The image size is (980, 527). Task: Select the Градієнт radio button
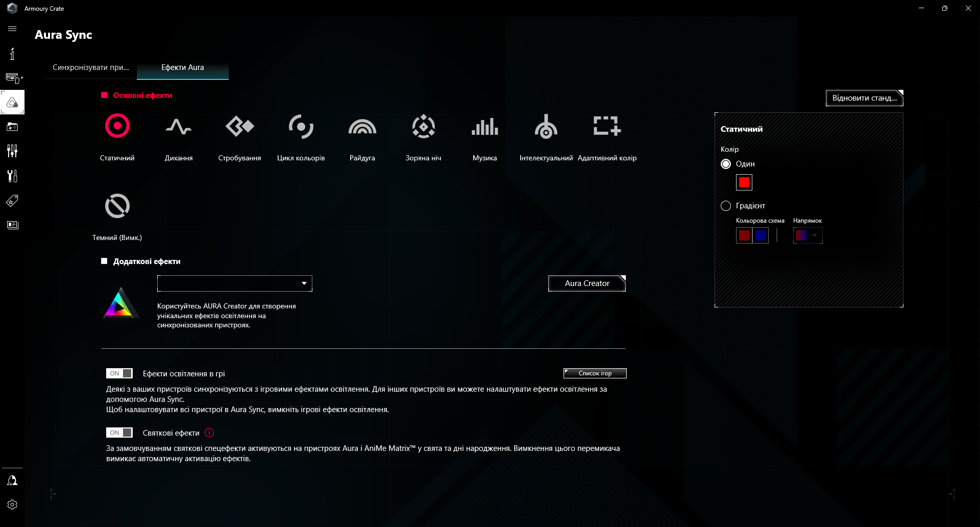tap(726, 206)
